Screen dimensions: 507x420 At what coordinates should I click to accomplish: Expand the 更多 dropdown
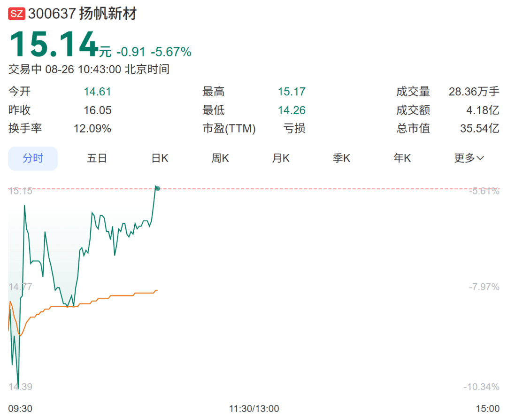469,158
